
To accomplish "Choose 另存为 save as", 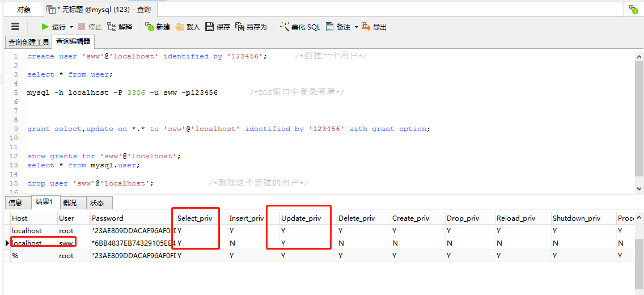I will coord(251,27).
